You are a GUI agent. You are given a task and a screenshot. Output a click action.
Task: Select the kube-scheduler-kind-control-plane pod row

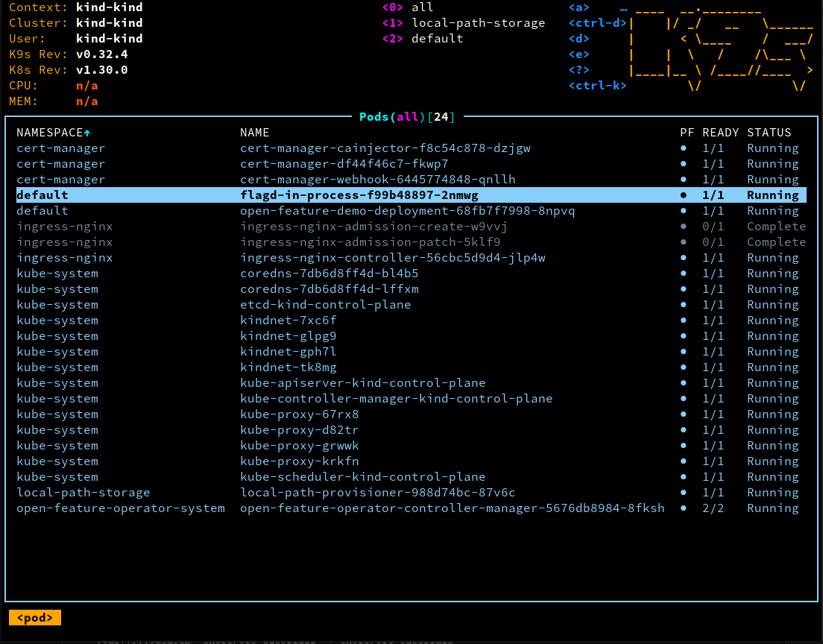click(362, 477)
